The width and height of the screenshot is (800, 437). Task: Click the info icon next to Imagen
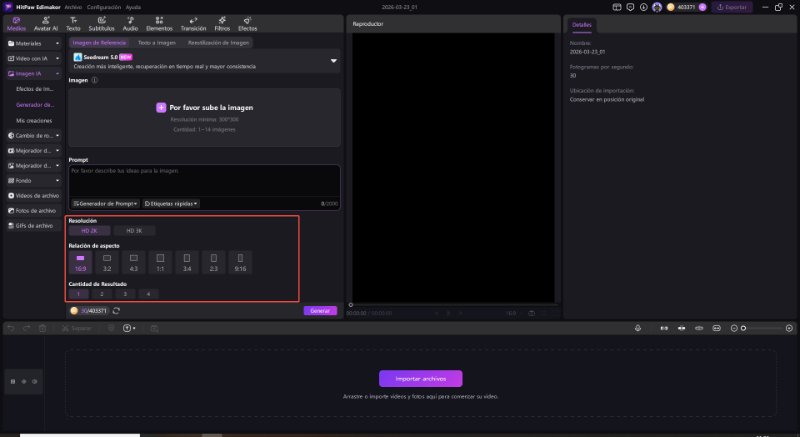coord(94,80)
